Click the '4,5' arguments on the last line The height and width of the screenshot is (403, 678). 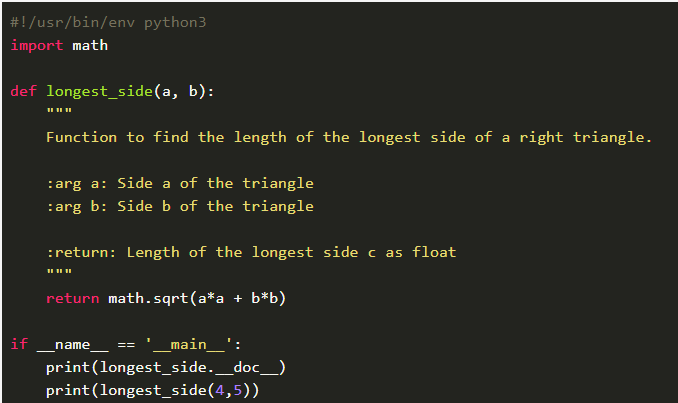(x=229, y=390)
